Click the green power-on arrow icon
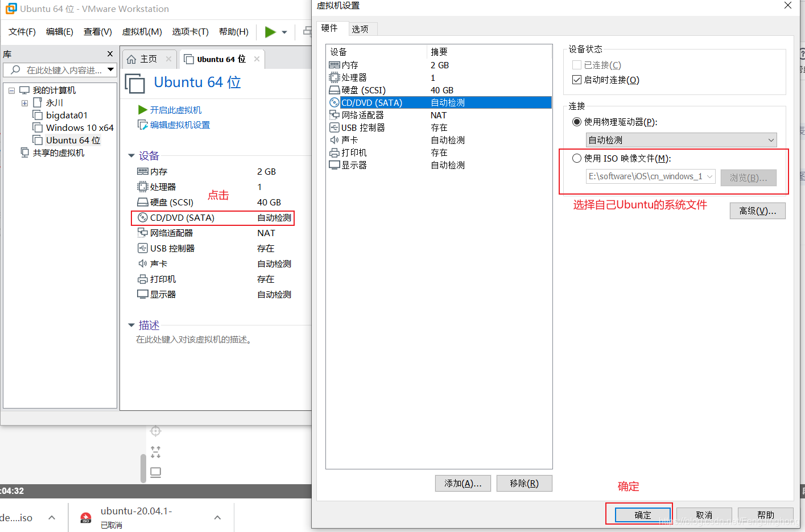 pos(269,31)
